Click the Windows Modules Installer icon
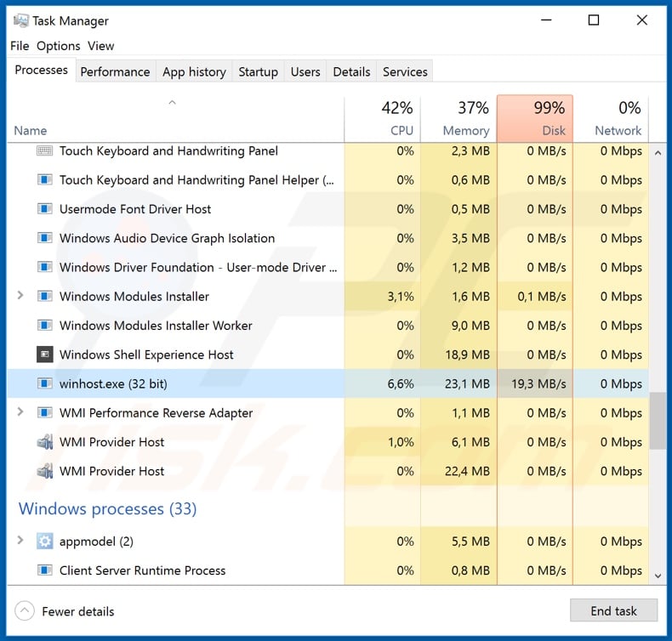 tap(44, 297)
